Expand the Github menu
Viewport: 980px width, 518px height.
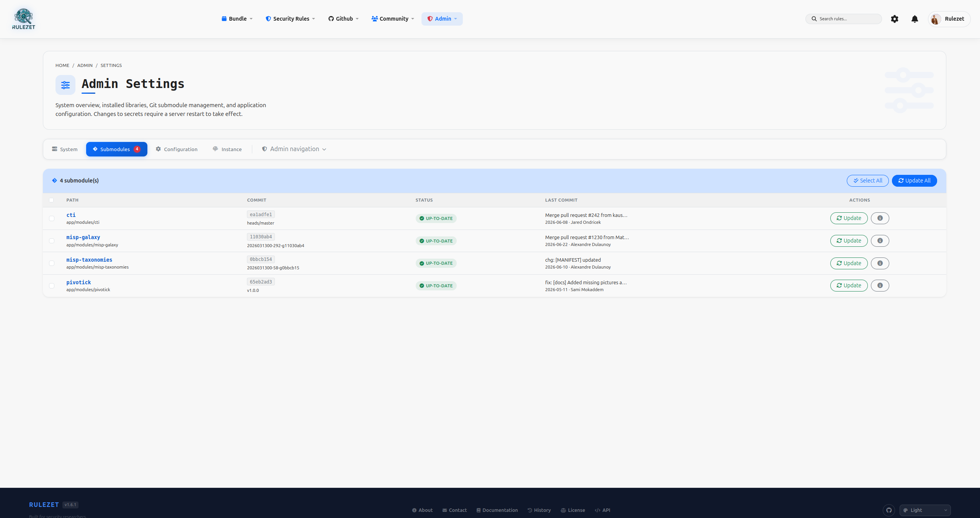(x=343, y=19)
